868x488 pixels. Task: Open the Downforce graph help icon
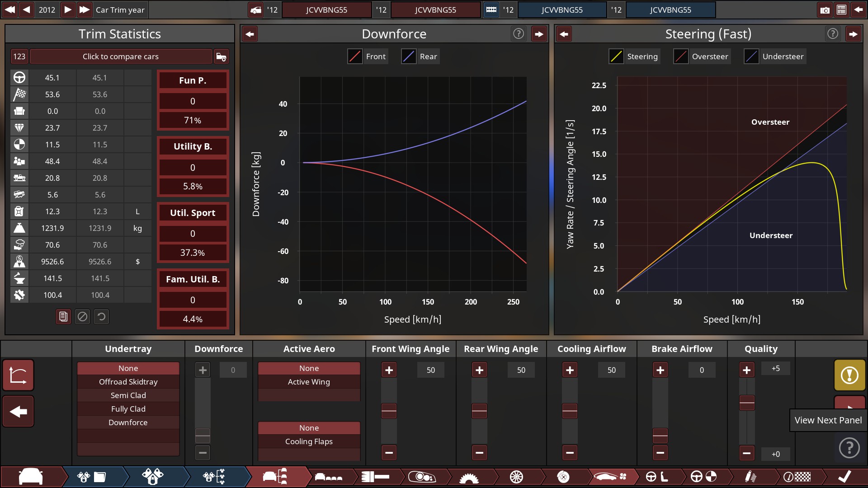click(519, 34)
